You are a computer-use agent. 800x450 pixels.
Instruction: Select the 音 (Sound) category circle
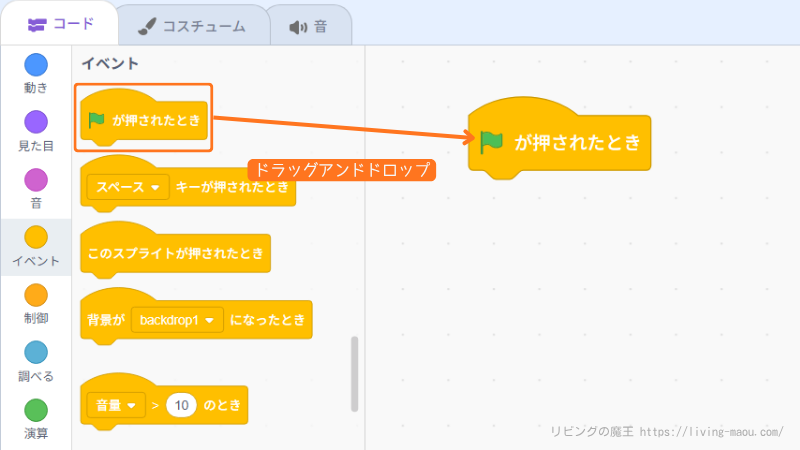click(36, 180)
